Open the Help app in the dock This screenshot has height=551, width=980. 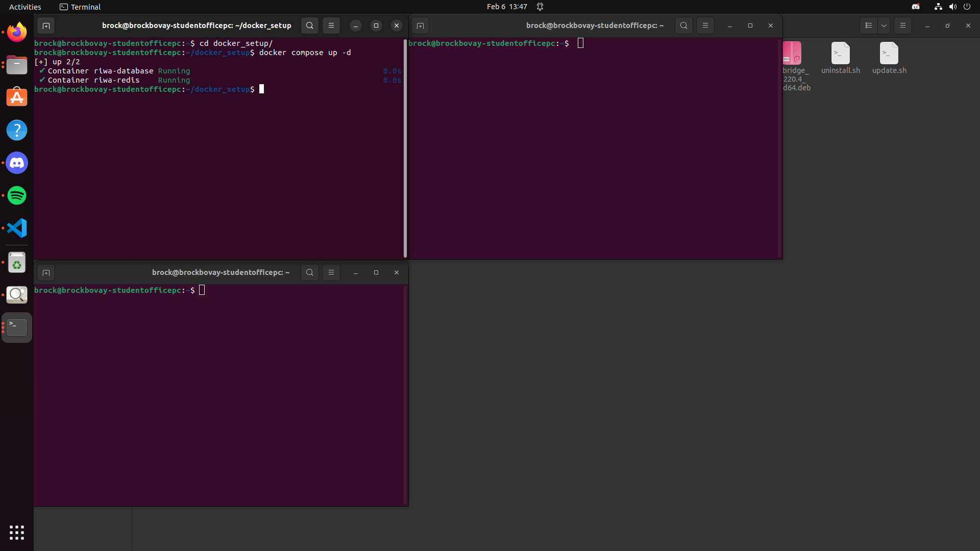17,130
